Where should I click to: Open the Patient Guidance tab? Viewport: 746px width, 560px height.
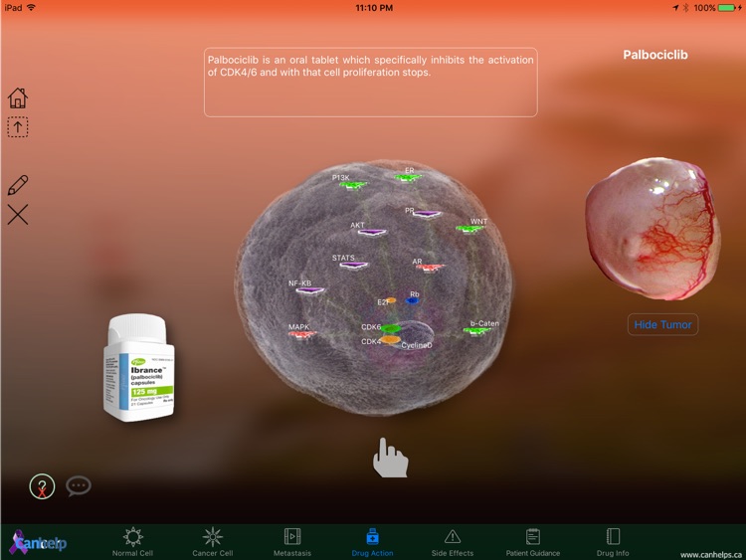(533, 542)
